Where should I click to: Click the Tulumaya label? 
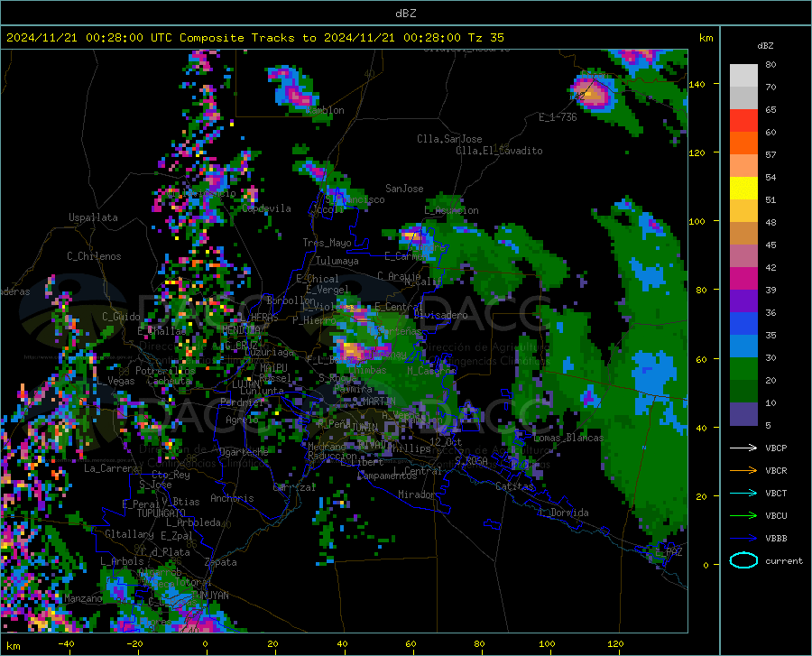point(337,261)
